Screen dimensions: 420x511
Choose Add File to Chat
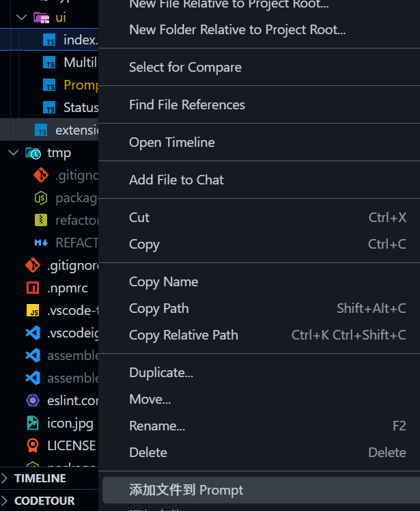pyautogui.click(x=176, y=180)
